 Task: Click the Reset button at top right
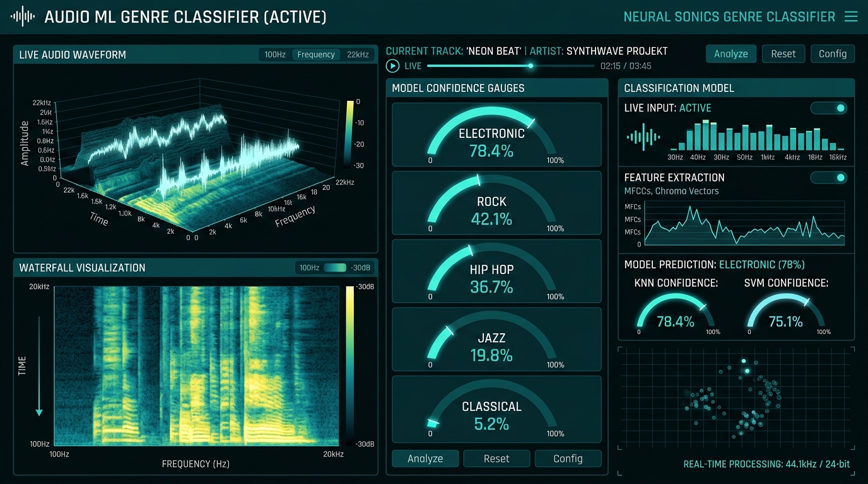pos(783,54)
